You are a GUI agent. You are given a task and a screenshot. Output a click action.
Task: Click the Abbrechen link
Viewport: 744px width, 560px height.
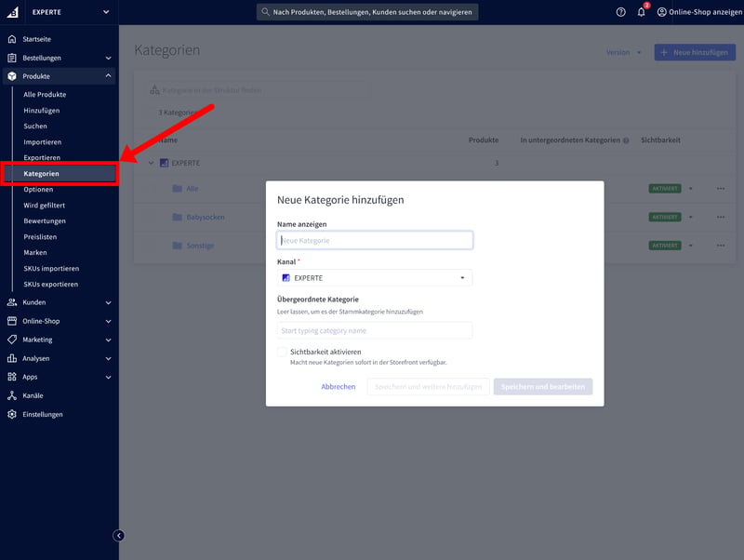(x=339, y=387)
